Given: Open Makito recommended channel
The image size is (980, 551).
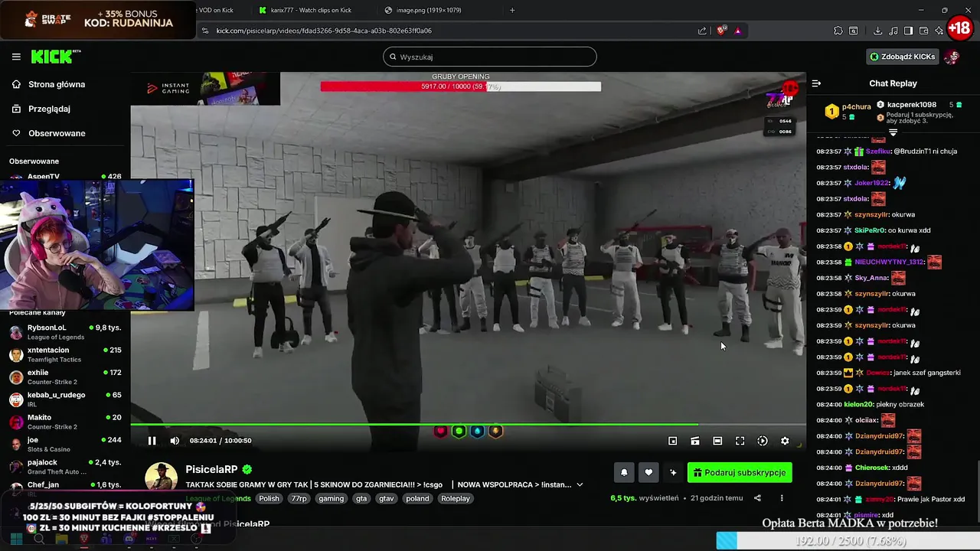Looking at the screenshot, I should pyautogui.click(x=65, y=422).
